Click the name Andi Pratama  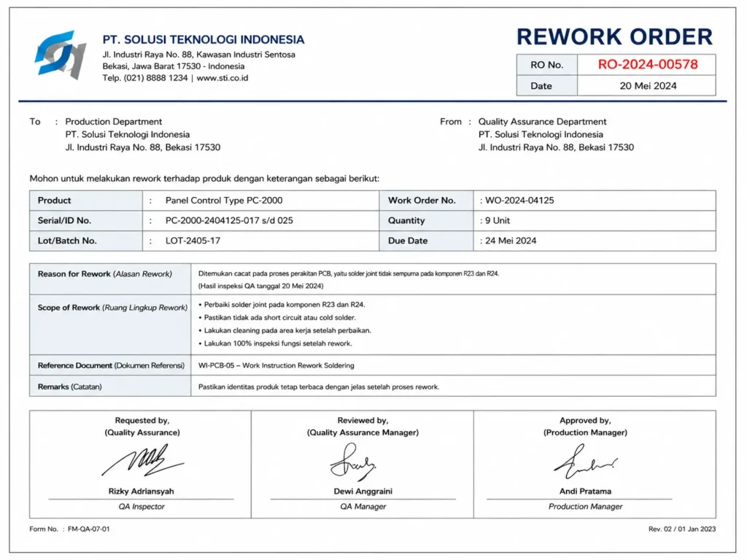pyautogui.click(x=585, y=491)
